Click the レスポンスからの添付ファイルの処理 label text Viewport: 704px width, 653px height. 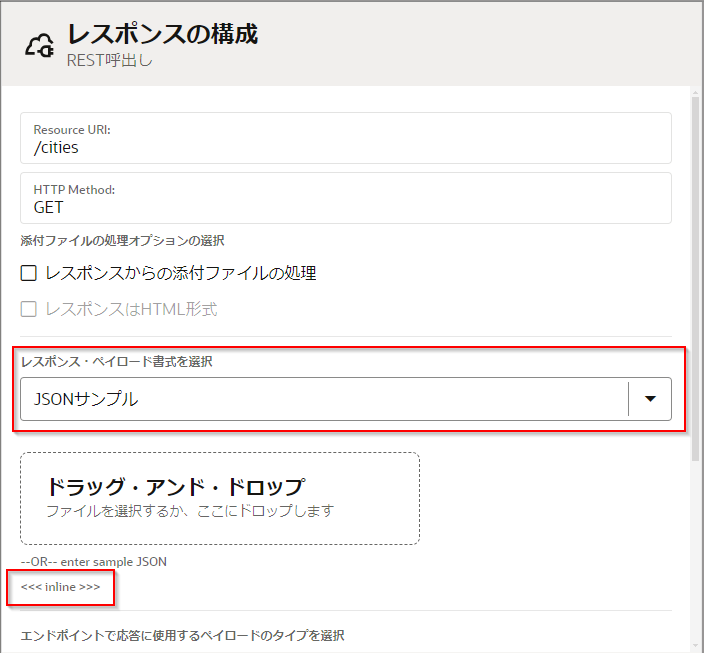click(180, 273)
